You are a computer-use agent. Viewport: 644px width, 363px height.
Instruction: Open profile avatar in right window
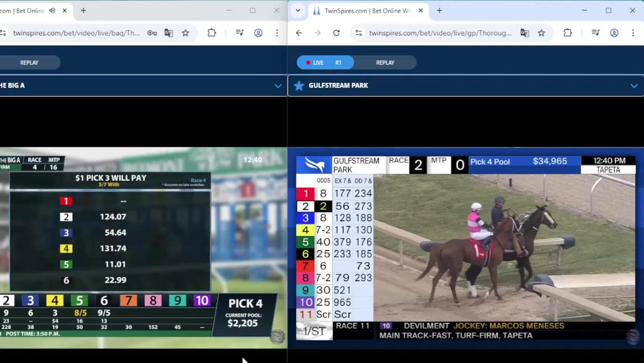pyautogui.click(x=614, y=33)
